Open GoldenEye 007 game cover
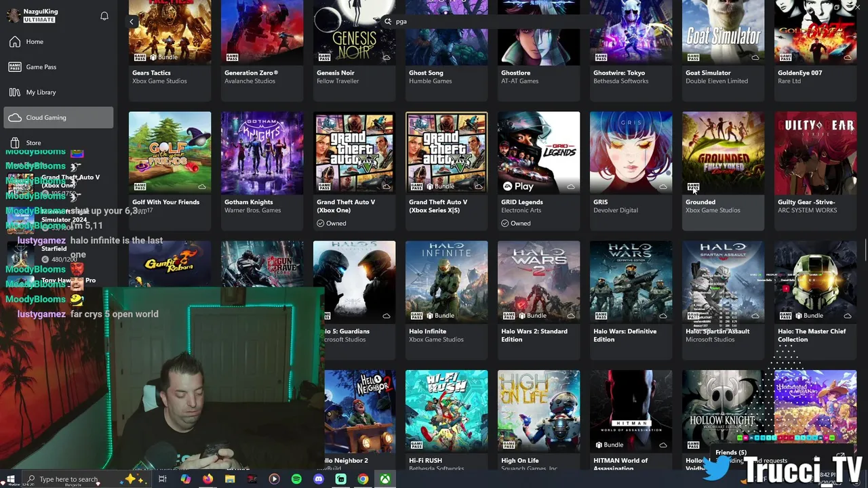 [815, 32]
